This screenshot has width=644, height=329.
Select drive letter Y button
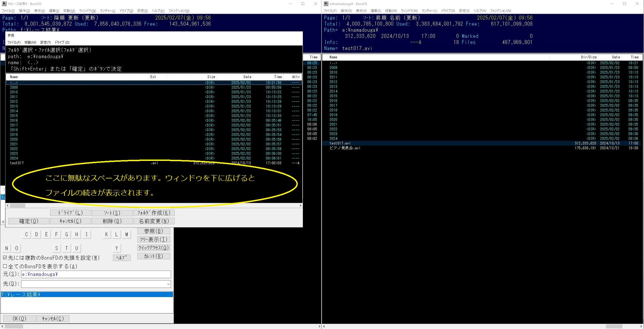(x=117, y=248)
